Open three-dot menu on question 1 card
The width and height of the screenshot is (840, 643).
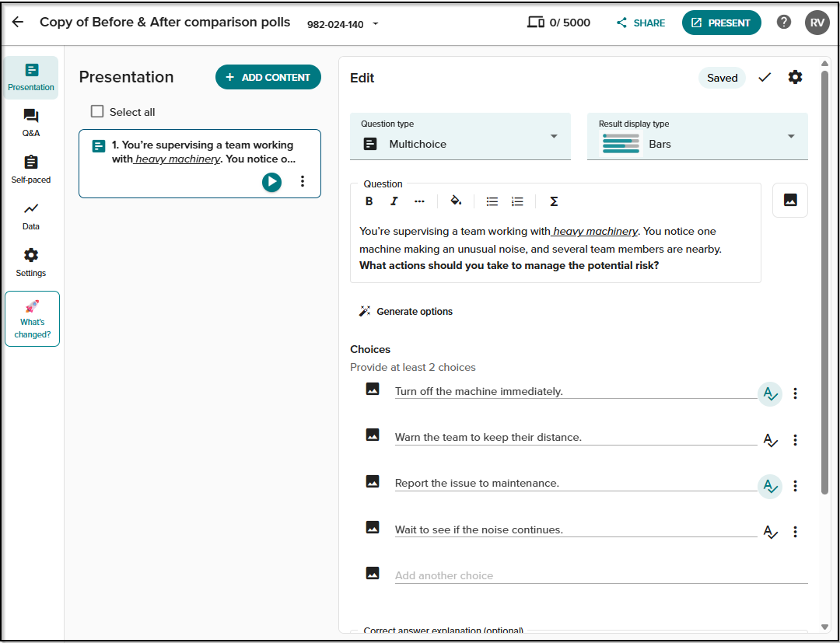click(x=303, y=181)
